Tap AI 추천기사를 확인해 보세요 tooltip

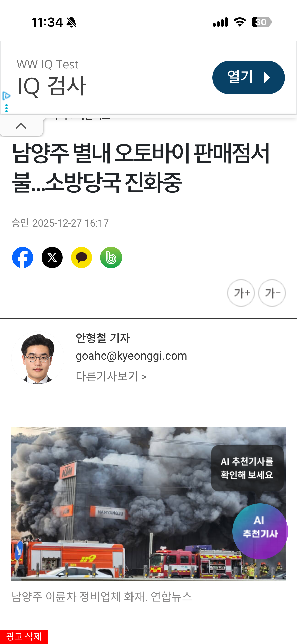(247, 468)
